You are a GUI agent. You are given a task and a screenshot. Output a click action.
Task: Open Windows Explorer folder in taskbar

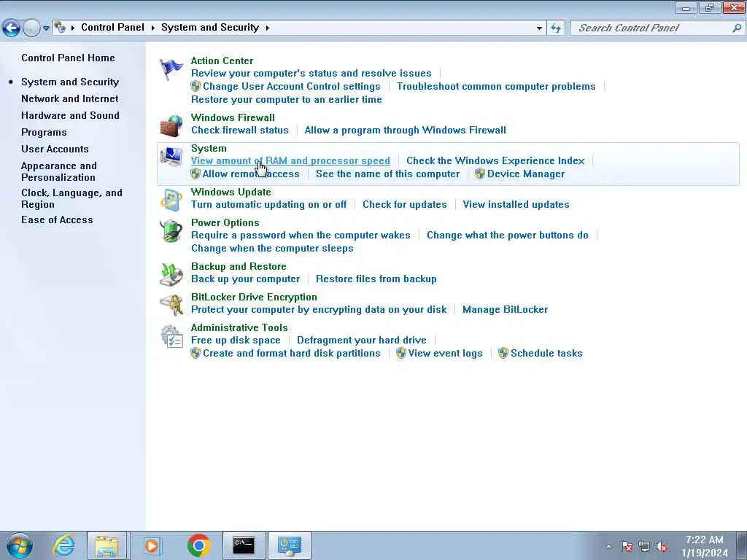(107, 545)
